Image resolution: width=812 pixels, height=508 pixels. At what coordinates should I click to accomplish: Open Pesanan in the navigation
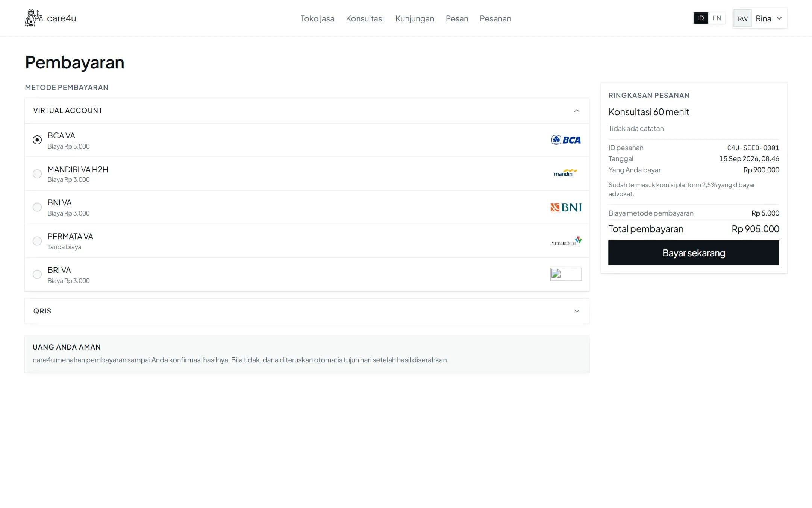pyautogui.click(x=495, y=18)
